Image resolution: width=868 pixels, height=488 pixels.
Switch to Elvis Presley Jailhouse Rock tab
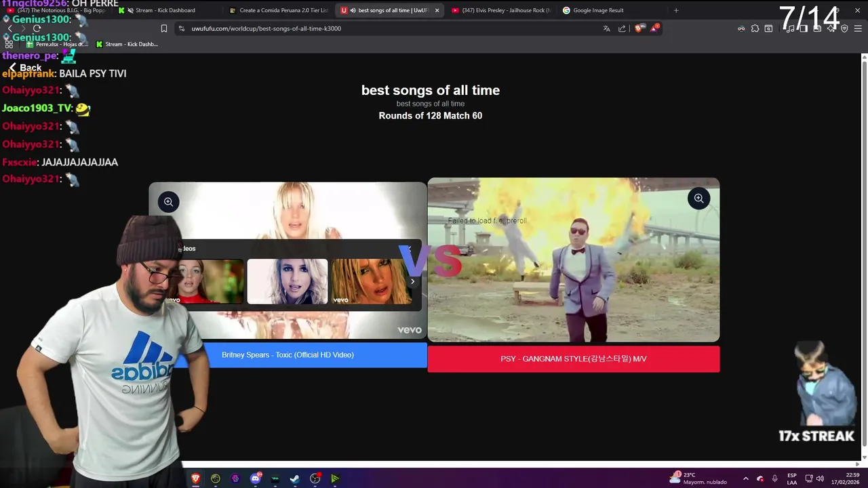click(x=501, y=10)
